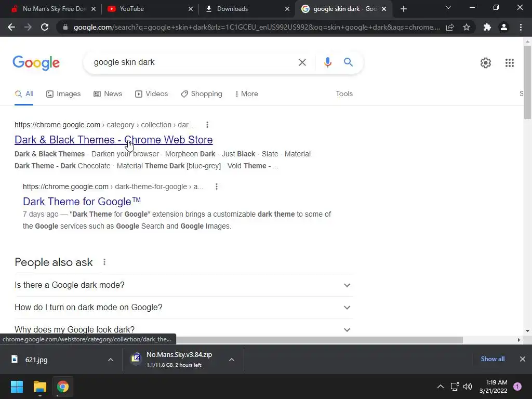Open Google quick settings gear

tap(486, 63)
